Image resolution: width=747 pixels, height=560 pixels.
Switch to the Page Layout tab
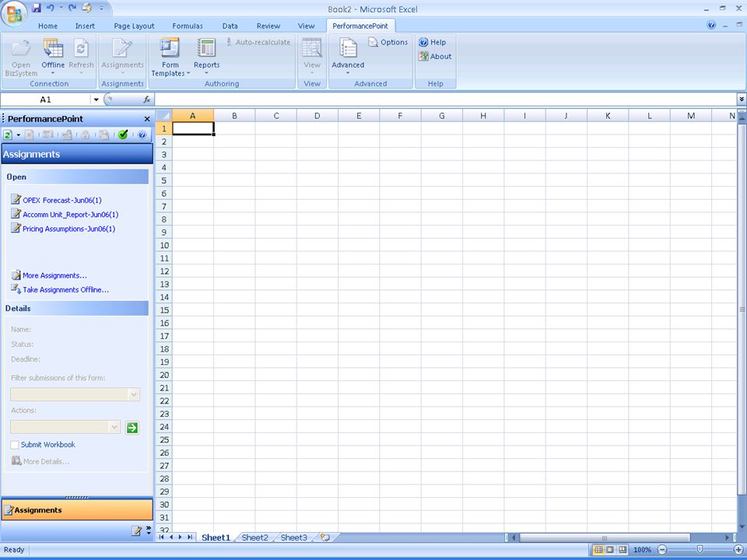tap(134, 26)
